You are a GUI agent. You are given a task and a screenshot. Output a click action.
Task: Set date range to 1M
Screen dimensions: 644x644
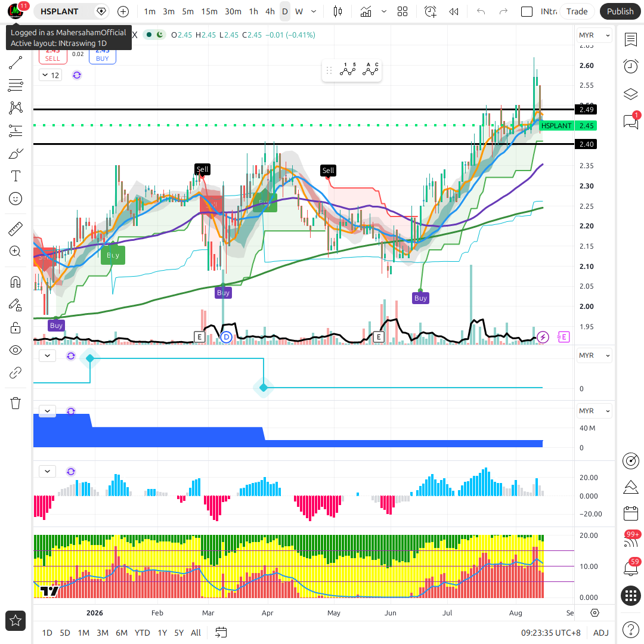pyautogui.click(x=83, y=633)
